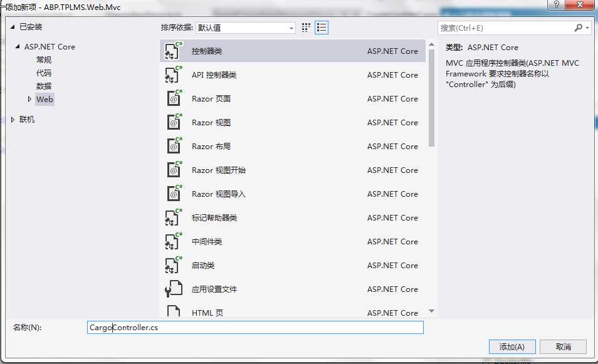598x364 pixels.
Task: Select the 应用设置文件 template icon
Action: (170, 289)
